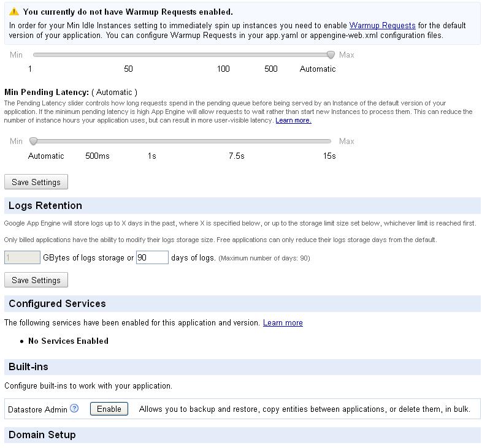Open the Warmup Requests link
Image resolution: width=490 pixels, height=448 pixels.
pos(382,26)
